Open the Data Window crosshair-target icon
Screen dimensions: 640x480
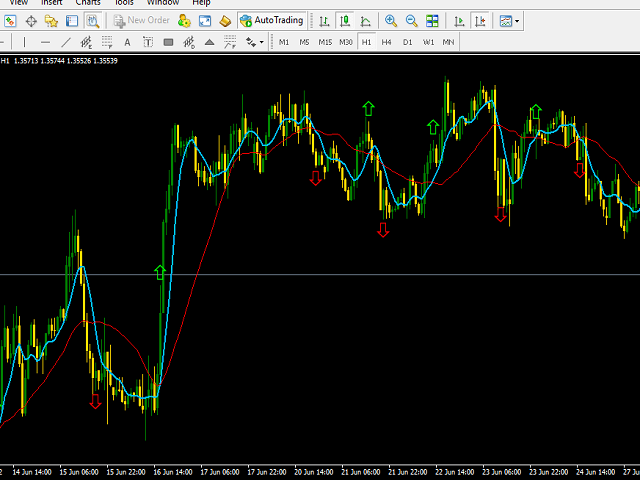[31, 21]
